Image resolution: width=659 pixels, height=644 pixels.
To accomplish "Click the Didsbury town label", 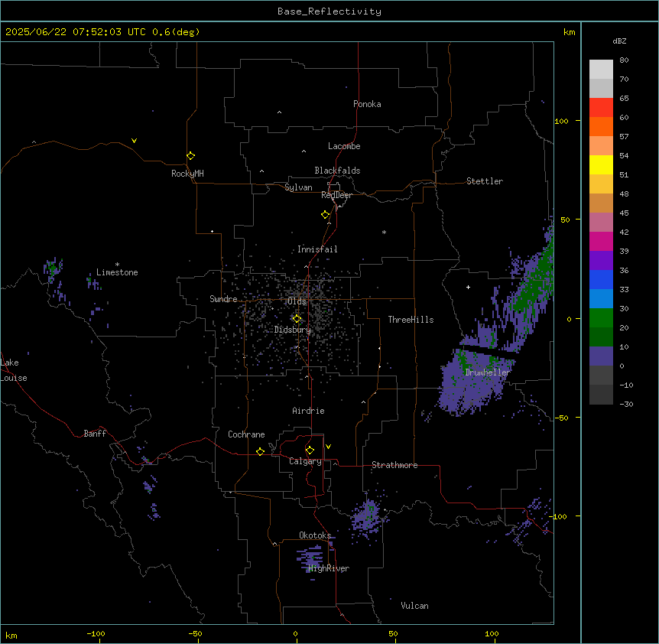I will 293,330.
